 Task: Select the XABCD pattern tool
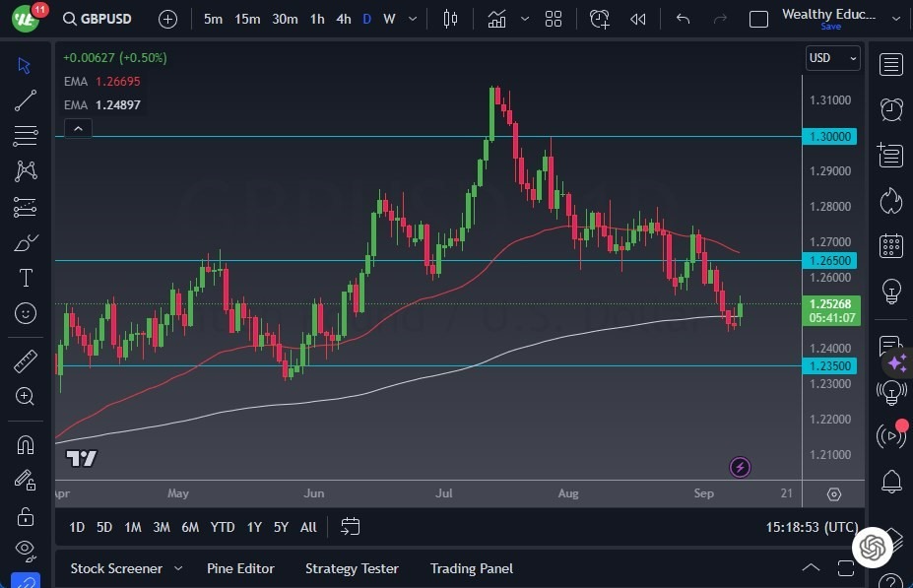pyautogui.click(x=25, y=170)
